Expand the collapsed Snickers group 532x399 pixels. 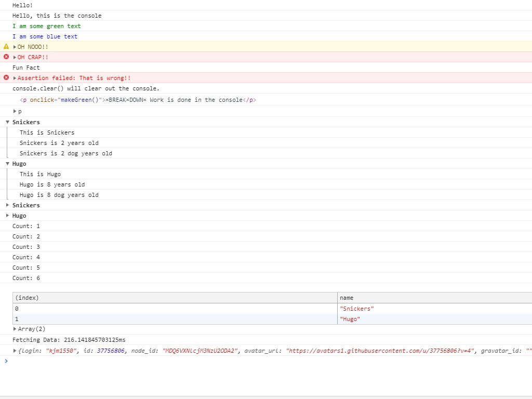click(x=7, y=205)
